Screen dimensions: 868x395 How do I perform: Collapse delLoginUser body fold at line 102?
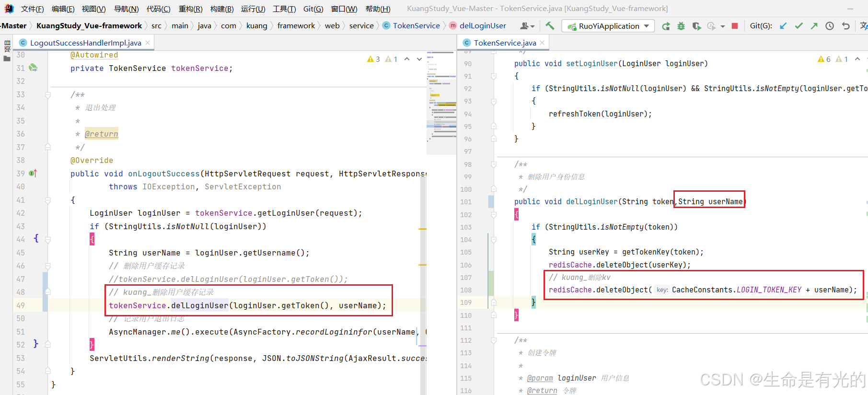click(x=494, y=214)
